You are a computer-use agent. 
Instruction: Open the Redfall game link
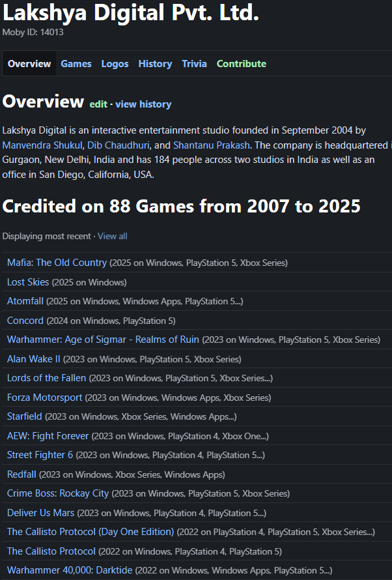21,474
